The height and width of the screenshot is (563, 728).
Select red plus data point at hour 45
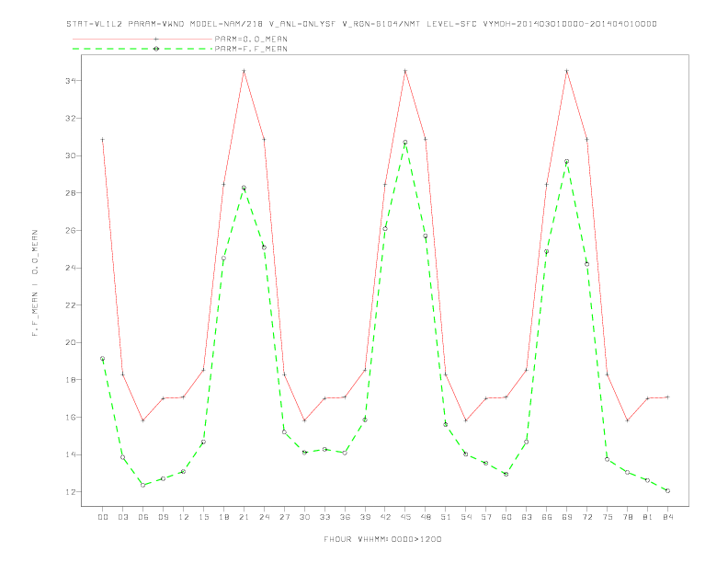[404, 71]
